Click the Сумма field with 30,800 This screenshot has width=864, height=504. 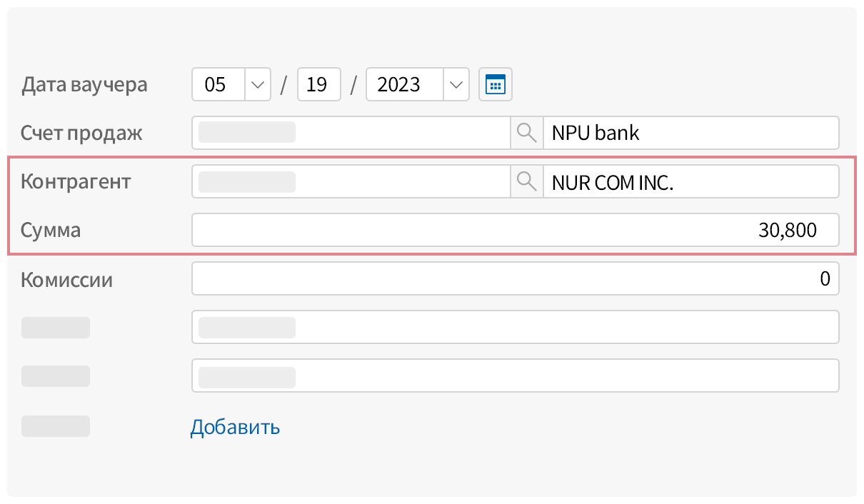[515, 231]
